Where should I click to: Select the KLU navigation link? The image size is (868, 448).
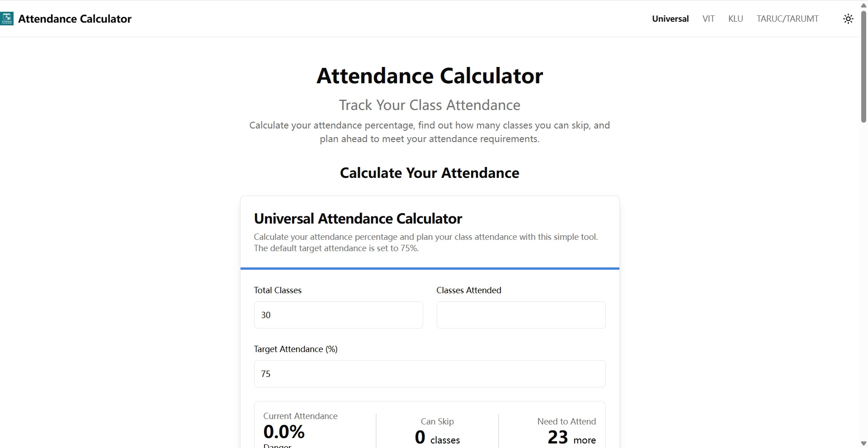[736, 19]
